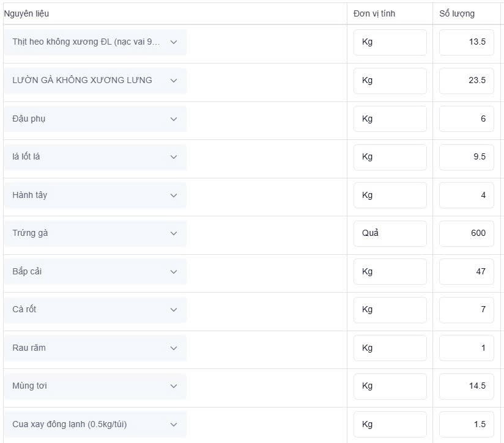Click the chevron beside Bắp cải
504x443 pixels.
(x=174, y=272)
